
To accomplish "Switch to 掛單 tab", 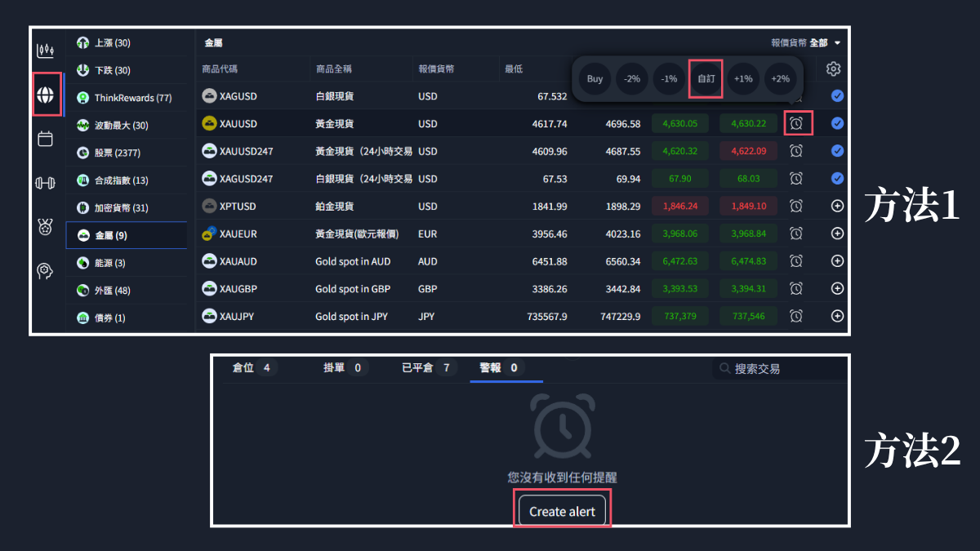I will 345,368.
